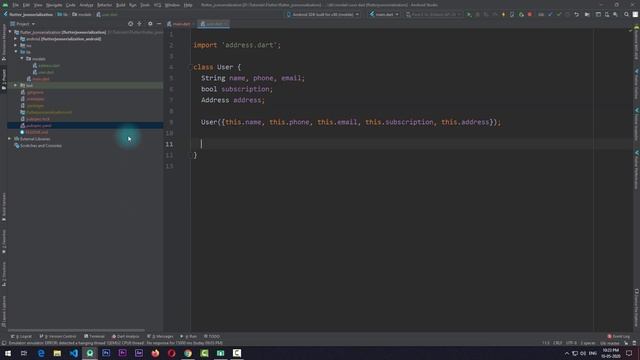Open Device File Explorer side panel
Image resolution: width=640 pixels, height=360 pixels.
coord(636,308)
